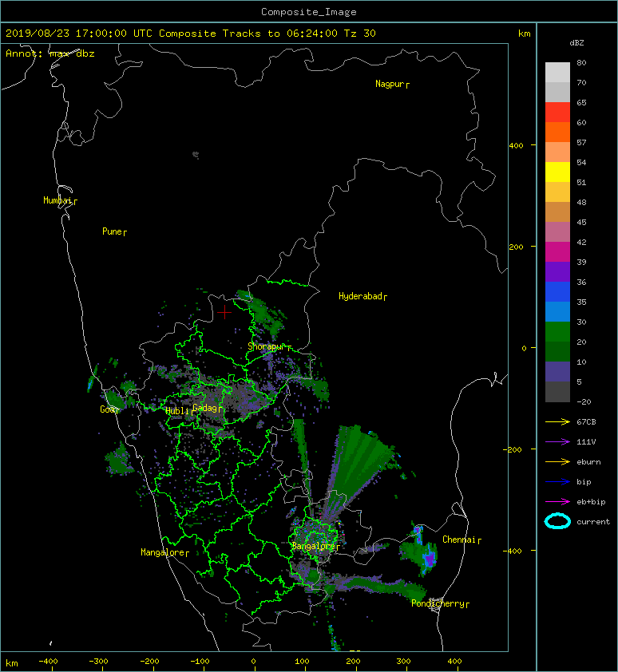Select the light gray 70 dBZ swatch
This screenshot has height=672, width=618.
(x=557, y=72)
